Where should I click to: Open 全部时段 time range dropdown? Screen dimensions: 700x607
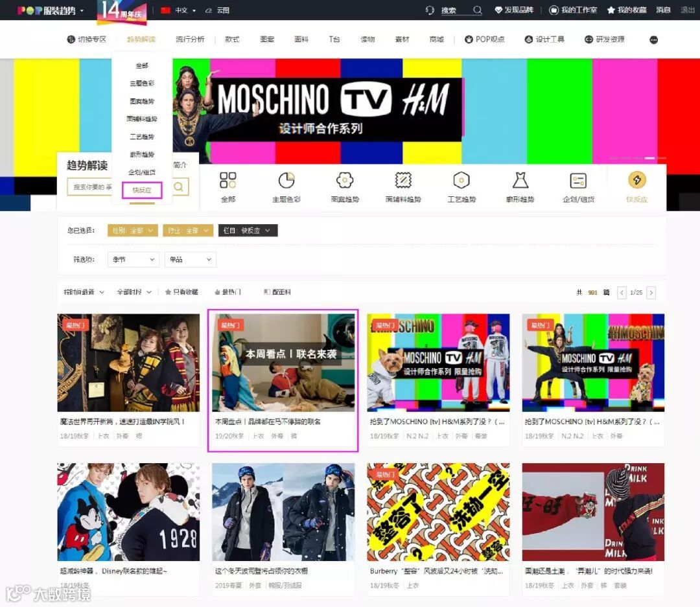click(134, 292)
